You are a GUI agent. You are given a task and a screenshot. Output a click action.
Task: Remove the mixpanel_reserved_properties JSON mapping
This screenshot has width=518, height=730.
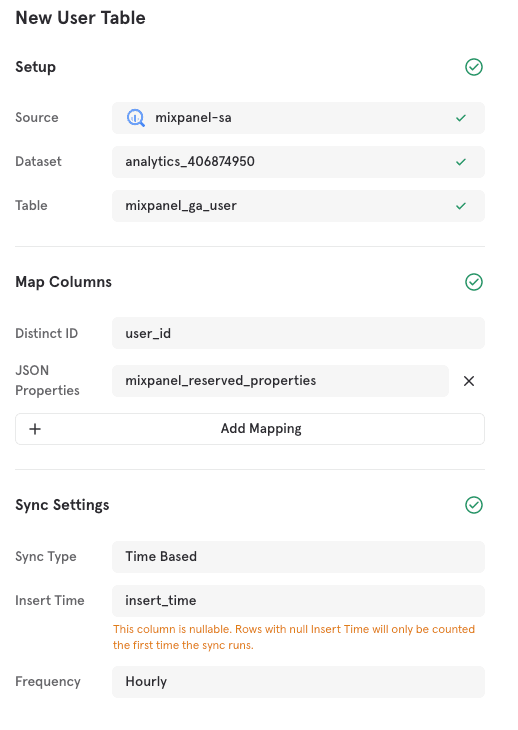point(469,381)
